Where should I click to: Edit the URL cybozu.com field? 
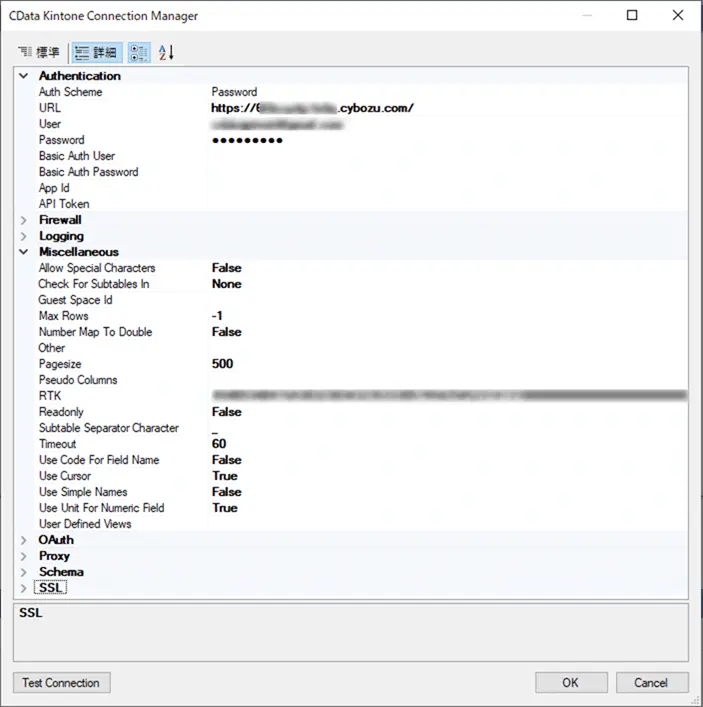click(x=449, y=108)
